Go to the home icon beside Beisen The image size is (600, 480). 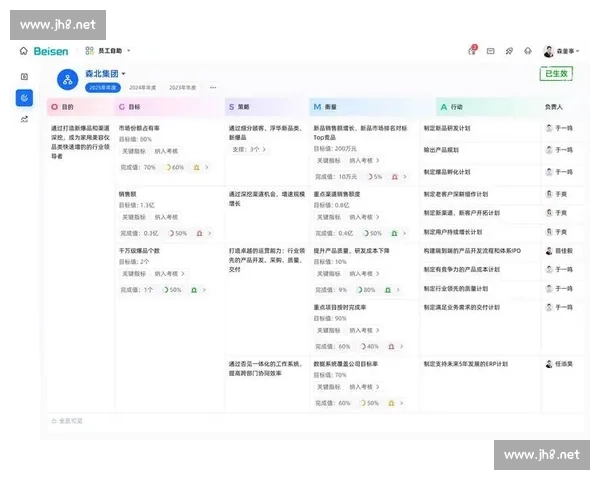[24, 51]
